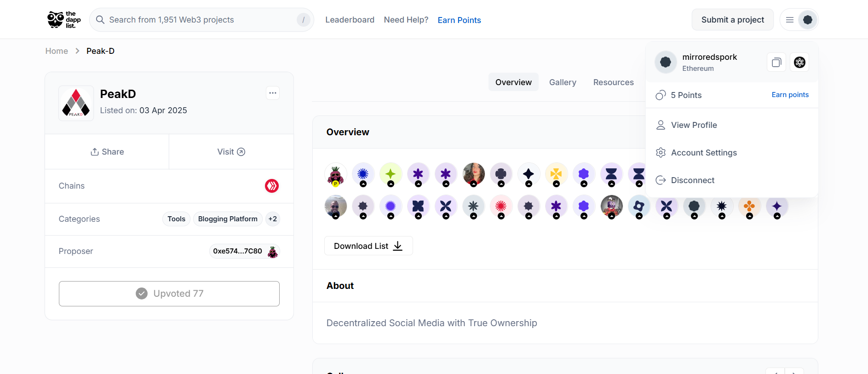Click the first upvoter avatar with beet
The width and height of the screenshot is (868, 374).
pos(336,174)
